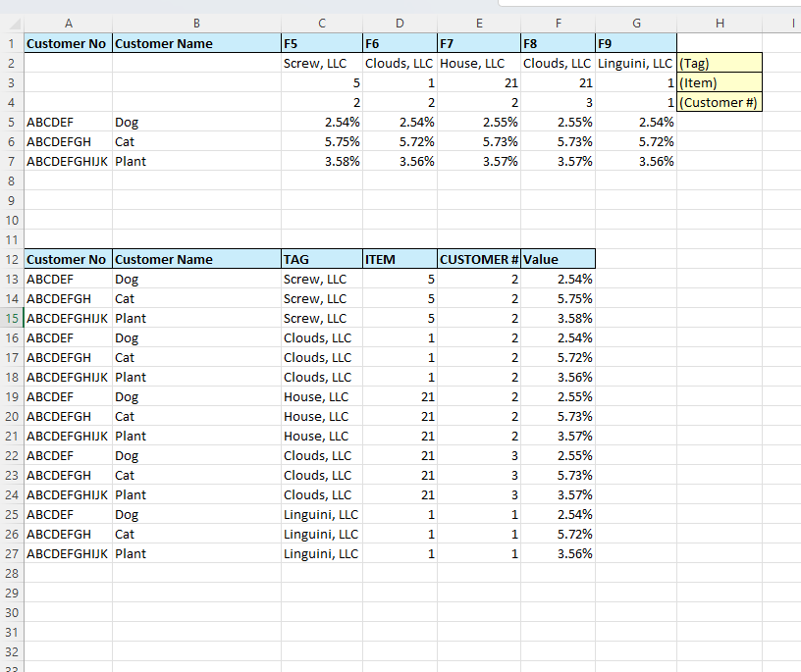Select 'Linguini, LLC' in row 25
Screen dimensions: 801x672
tap(322, 514)
